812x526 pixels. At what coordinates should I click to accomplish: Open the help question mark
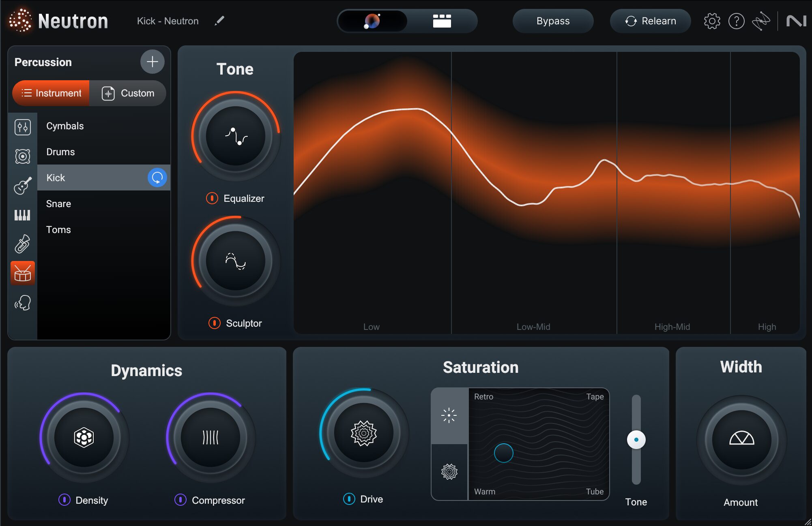pyautogui.click(x=737, y=21)
